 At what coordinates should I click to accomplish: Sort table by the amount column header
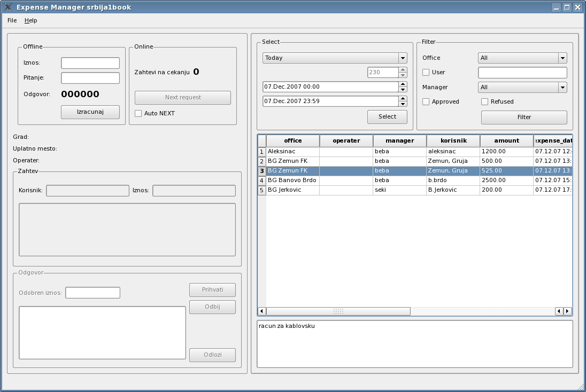506,141
